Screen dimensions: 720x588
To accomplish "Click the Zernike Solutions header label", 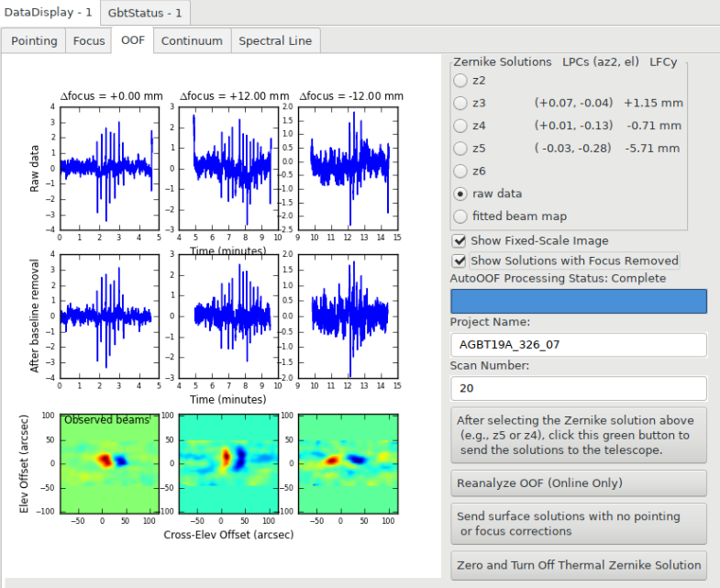I will point(503,62).
